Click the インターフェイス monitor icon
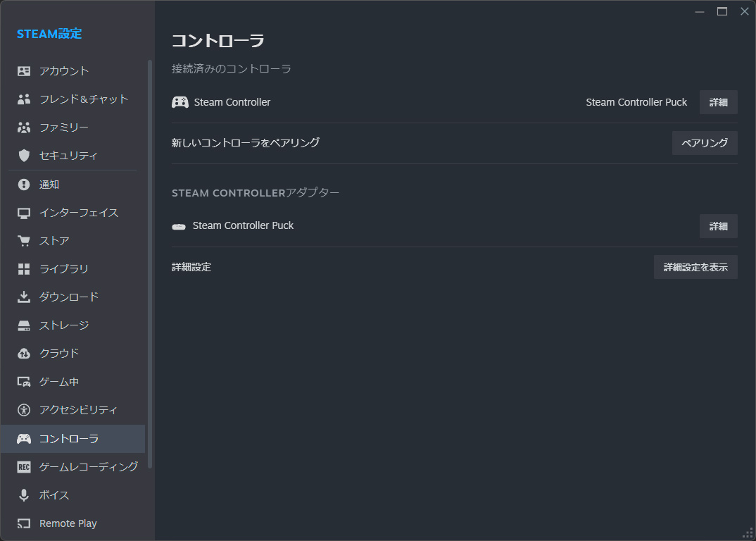Screen dimensions: 756x541 pos(24,213)
